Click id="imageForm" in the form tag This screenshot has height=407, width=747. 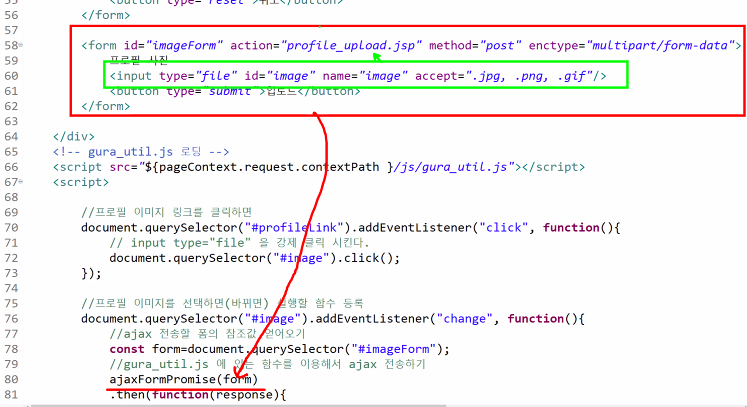[x=173, y=45]
